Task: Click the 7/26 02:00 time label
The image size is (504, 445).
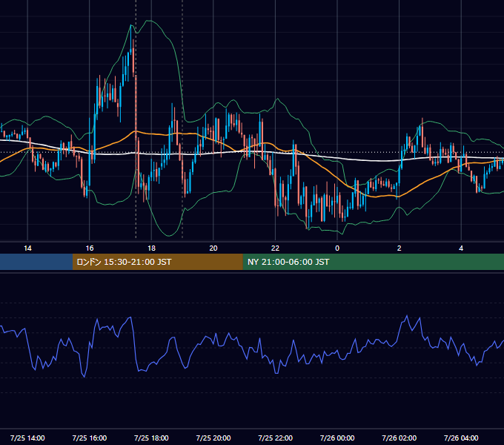Action: tap(399, 438)
